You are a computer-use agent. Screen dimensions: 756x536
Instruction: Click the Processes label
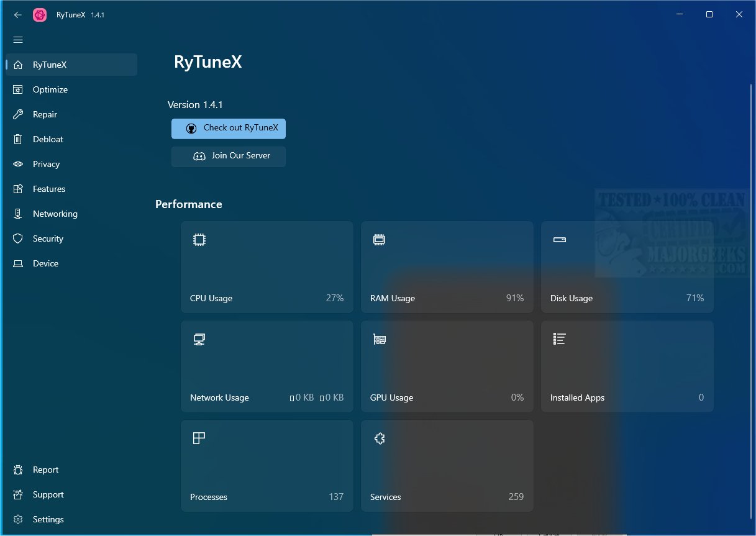209,497
